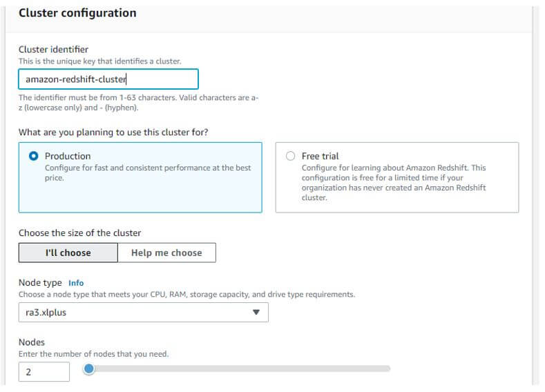The width and height of the screenshot is (545, 392).
Task: Select the Production radio button
Action: coord(33,156)
